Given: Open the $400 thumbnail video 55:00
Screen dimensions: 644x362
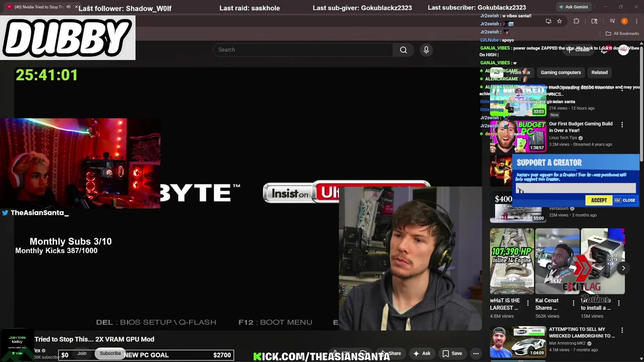Looking at the screenshot, I should [518, 207].
